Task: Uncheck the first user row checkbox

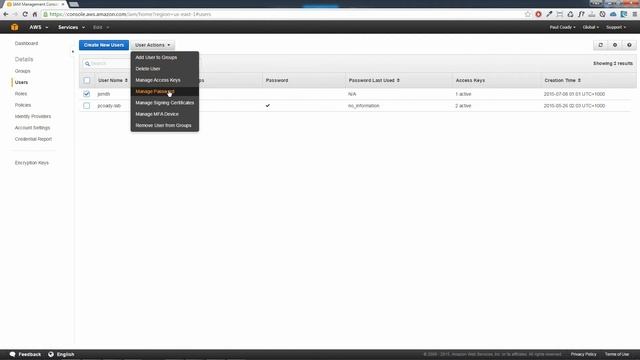Action: point(87,94)
